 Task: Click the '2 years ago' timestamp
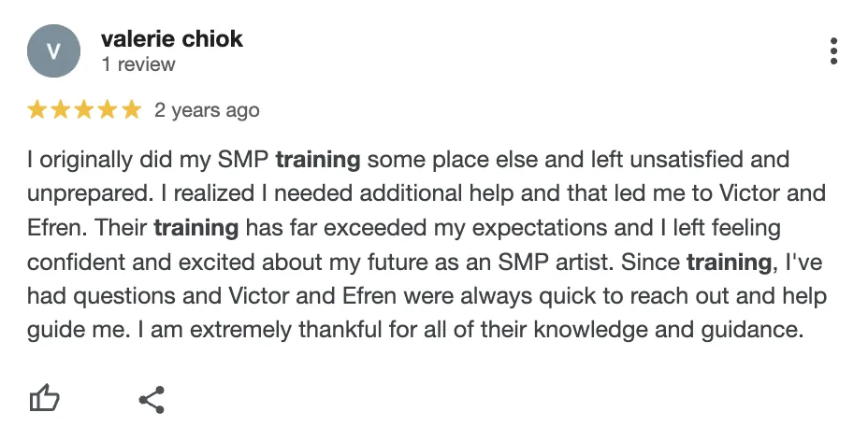(207, 110)
